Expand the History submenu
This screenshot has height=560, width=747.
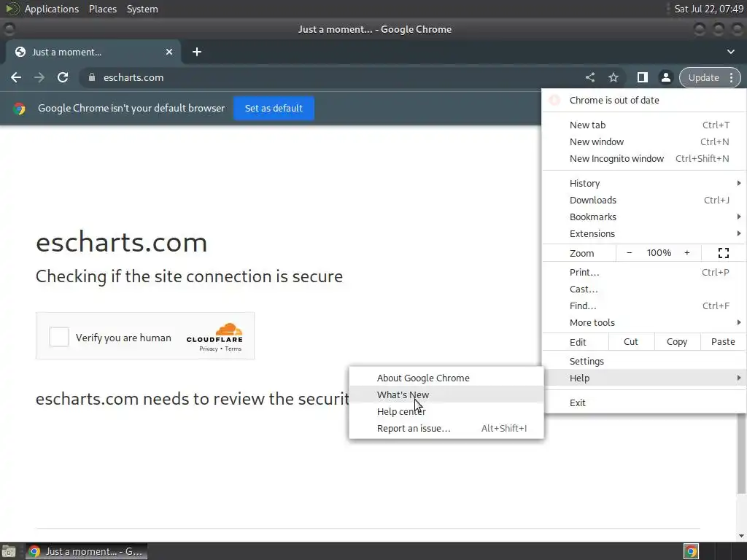[x=644, y=183]
